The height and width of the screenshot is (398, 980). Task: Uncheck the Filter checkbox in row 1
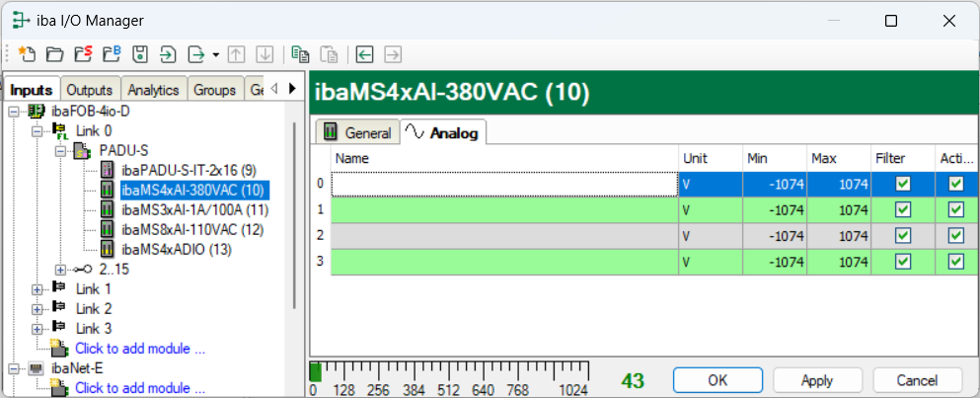tap(902, 209)
